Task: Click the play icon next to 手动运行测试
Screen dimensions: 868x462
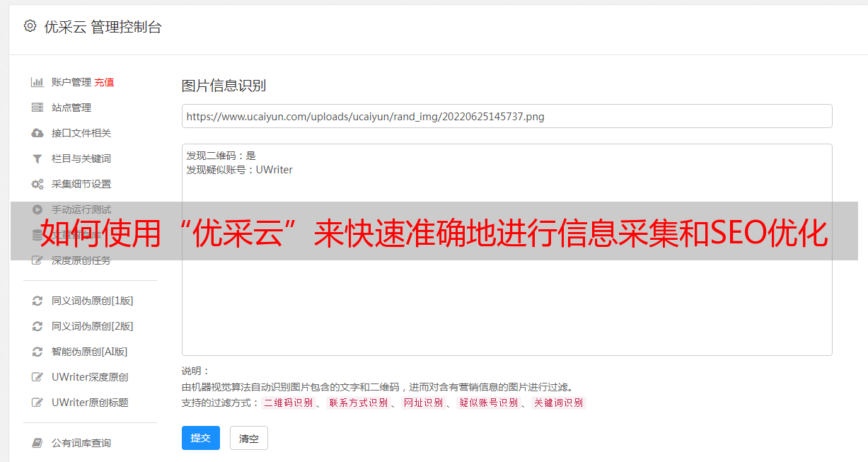Action: coord(37,209)
